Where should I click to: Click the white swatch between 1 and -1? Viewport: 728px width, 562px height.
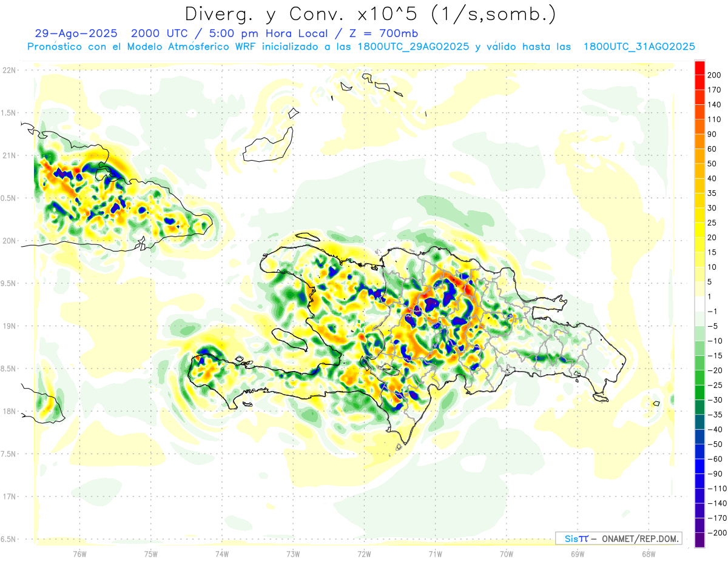(699, 304)
